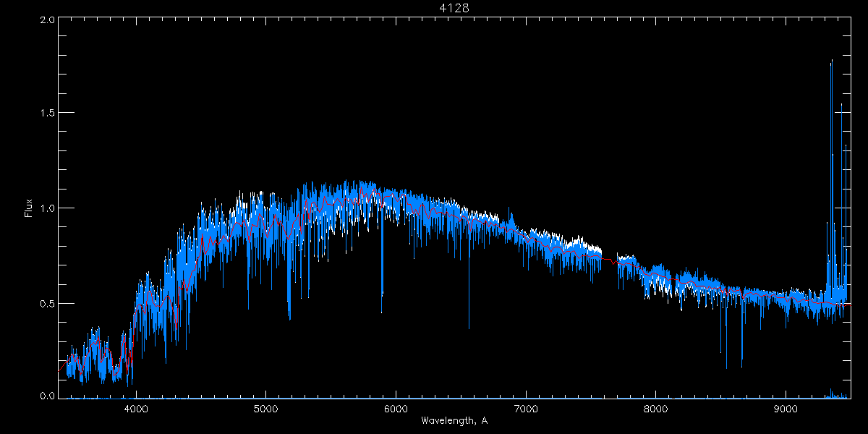The image size is (868, 434).
Task: Click the tallest emission spike peak past 9000
Action: [x=831, y=61]
